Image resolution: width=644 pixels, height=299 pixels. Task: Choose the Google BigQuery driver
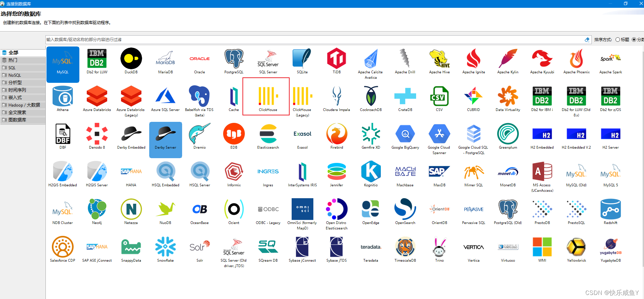pyautogui.click(x=405, y=137)
